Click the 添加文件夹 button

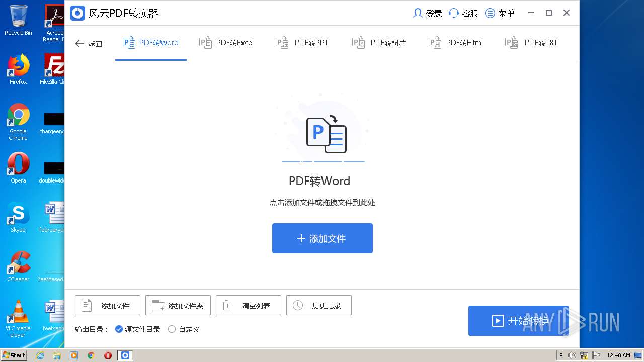pyautogui.click(x=178, y=305)
